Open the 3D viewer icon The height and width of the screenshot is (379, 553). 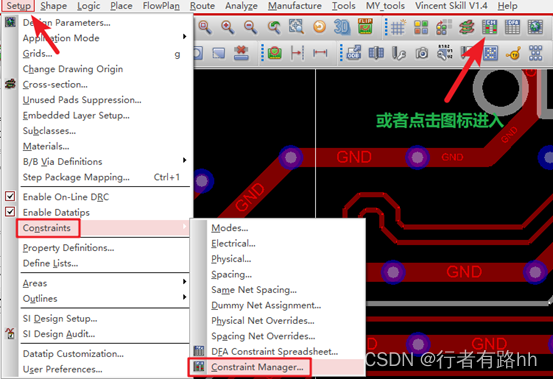tap(341, 27)
